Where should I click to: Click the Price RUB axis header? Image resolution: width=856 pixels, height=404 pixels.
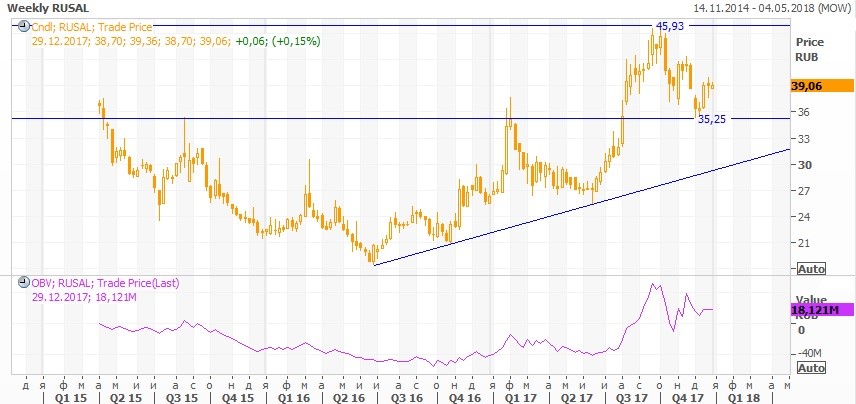coord(808,50)
